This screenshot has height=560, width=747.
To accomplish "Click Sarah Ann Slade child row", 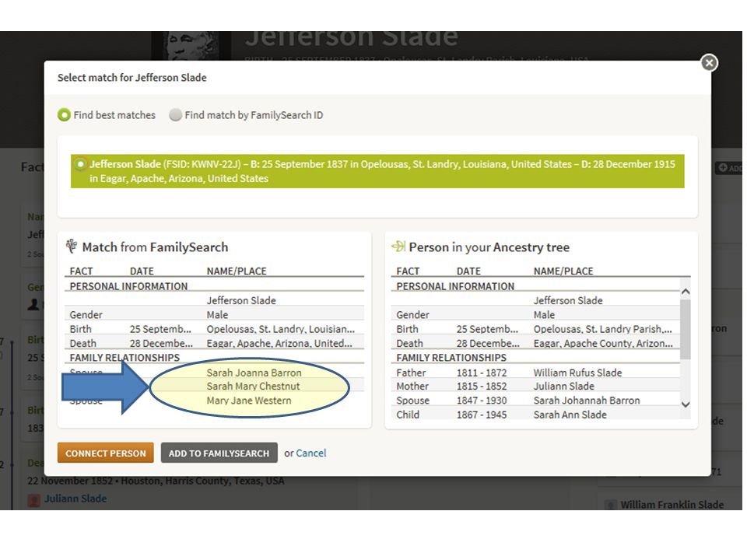I will (536, 415).
